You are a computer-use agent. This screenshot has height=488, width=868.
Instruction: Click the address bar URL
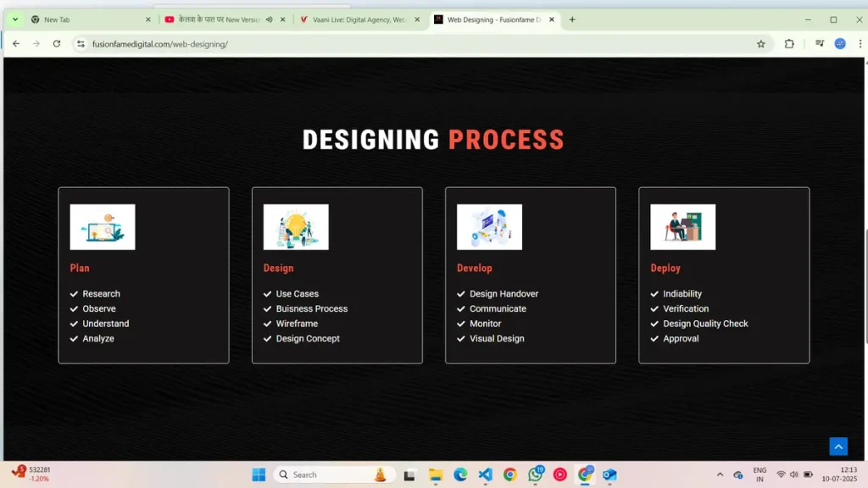click(160, 44)
